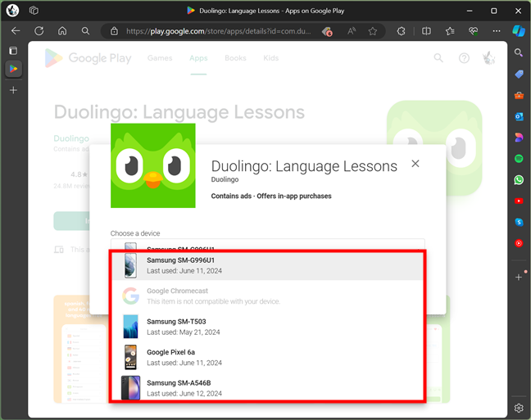The width and height of the screenshot is (531, 420).
Task: Add a new vertical tab
Action: (14, 90)
